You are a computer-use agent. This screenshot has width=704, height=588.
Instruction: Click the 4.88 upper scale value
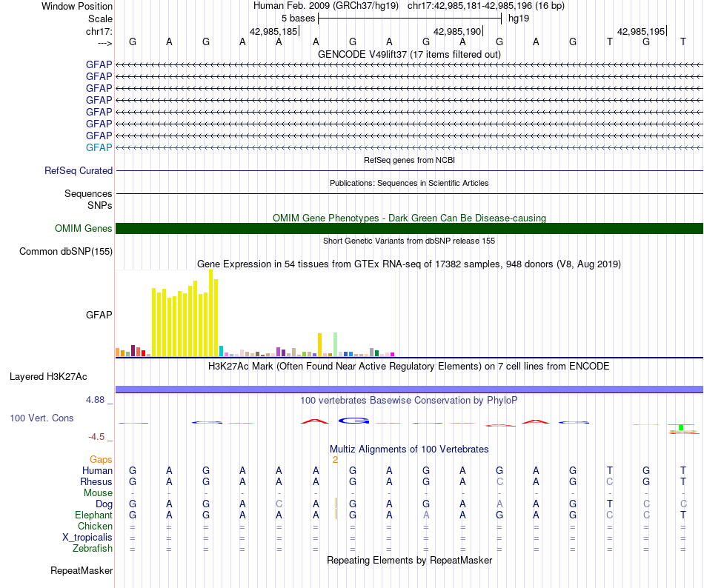[95, 400]
